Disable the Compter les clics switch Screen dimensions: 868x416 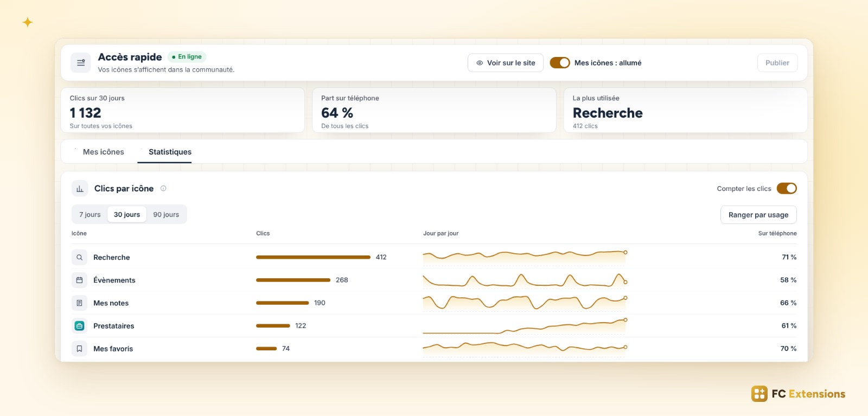787,188
